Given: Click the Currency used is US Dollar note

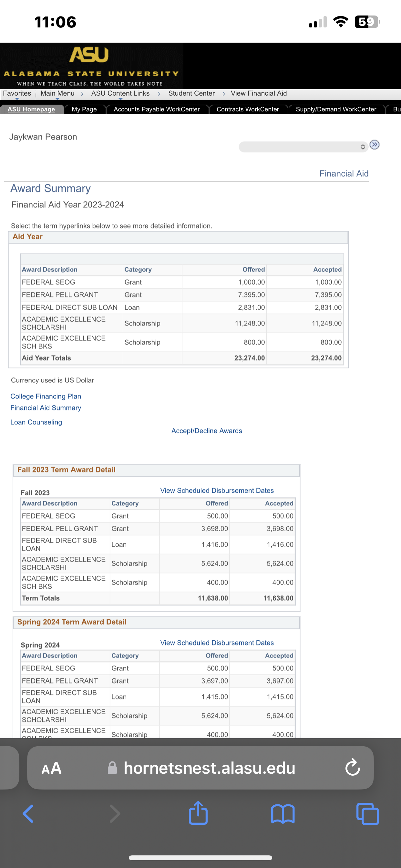Looking at the screenshot, I should 53,380.
